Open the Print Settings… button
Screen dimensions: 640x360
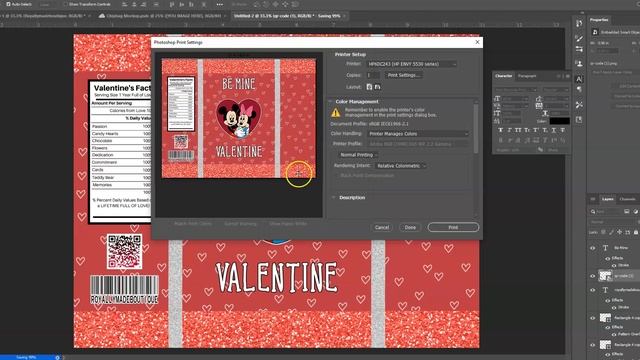[403, 75]
